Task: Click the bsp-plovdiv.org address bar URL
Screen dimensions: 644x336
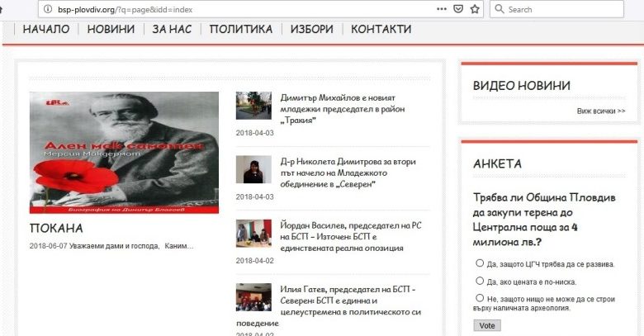Action: [125, 9]
